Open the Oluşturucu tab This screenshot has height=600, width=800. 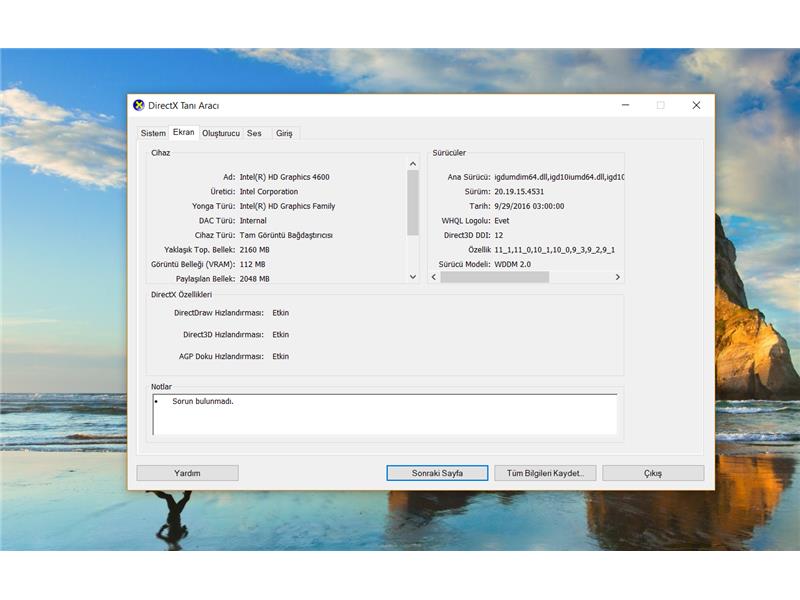pos(221,133)
